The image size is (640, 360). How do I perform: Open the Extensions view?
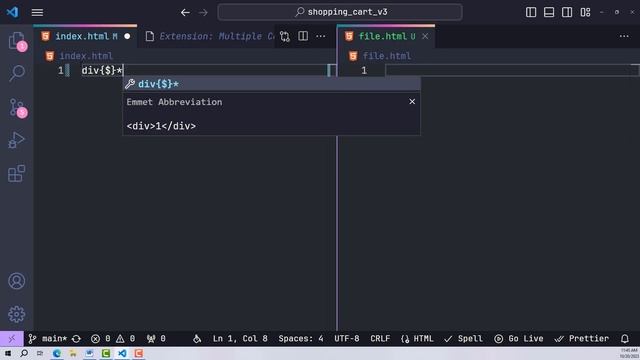[x=16, y=173]
